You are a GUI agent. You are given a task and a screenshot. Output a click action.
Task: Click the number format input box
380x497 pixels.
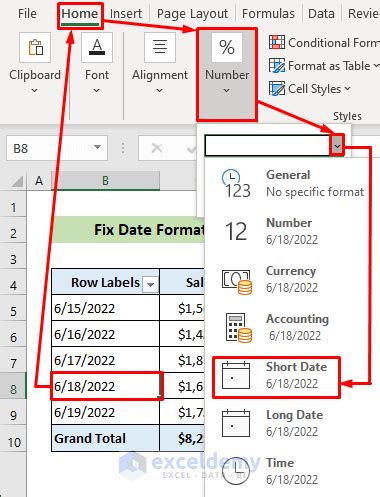pos(268,145)
